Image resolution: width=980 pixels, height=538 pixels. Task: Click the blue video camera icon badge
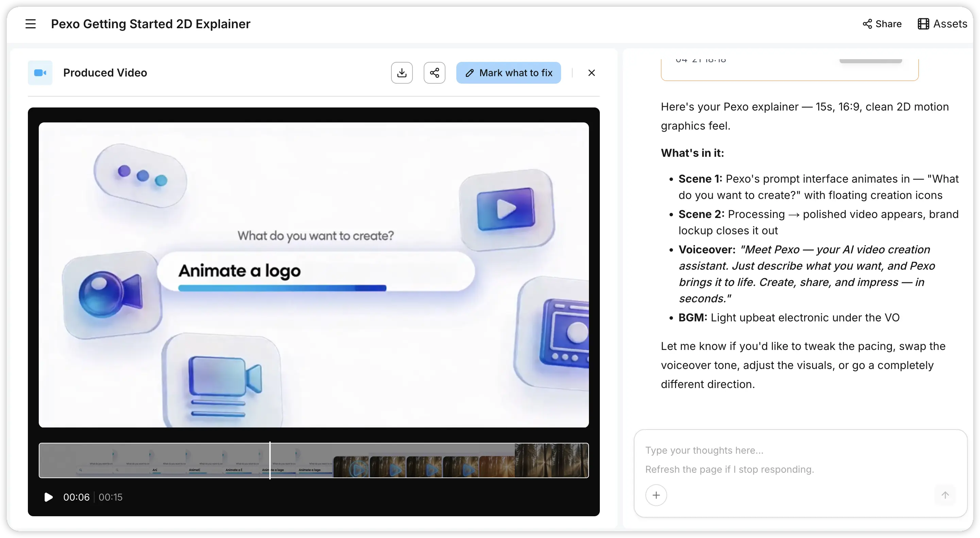[x=40, y=73]
